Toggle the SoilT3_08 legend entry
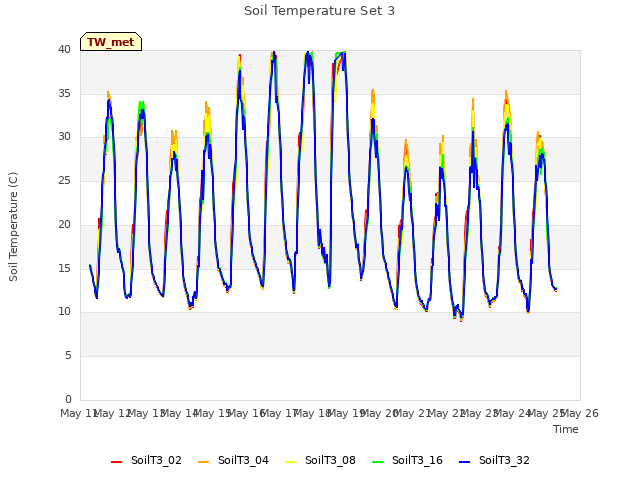This screenshot has width=640, height=480. (320, 460)
